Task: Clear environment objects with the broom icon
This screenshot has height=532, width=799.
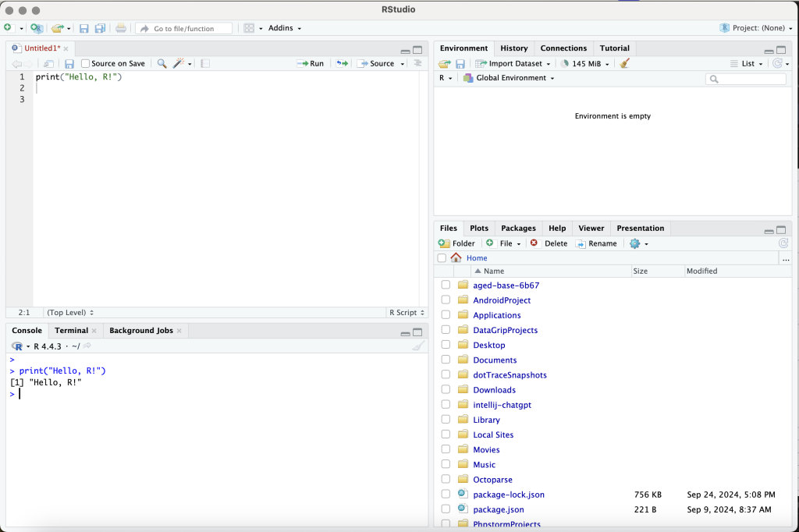Action: point(624,63)
